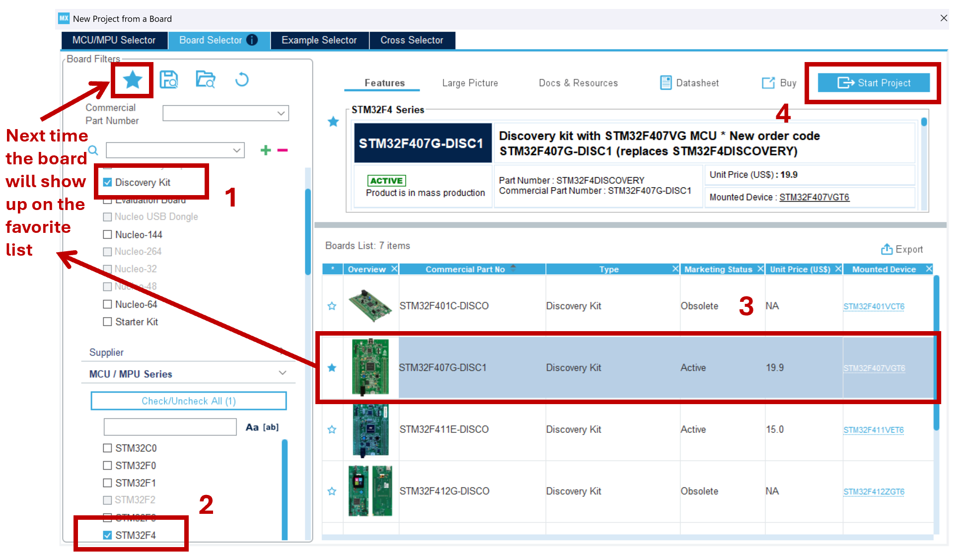
Task: Open the STM32F411VET6 mounted device link
Action: tap(874, 430)
